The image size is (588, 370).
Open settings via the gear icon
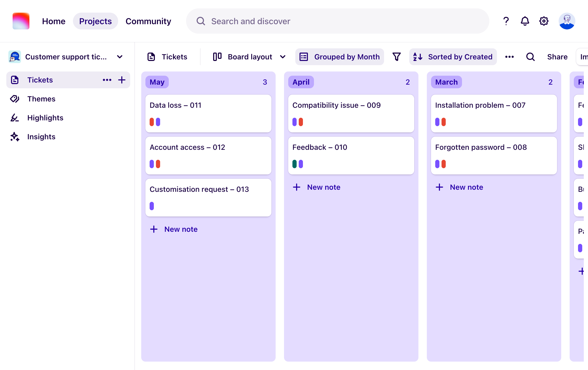click(x=544, y=21)
